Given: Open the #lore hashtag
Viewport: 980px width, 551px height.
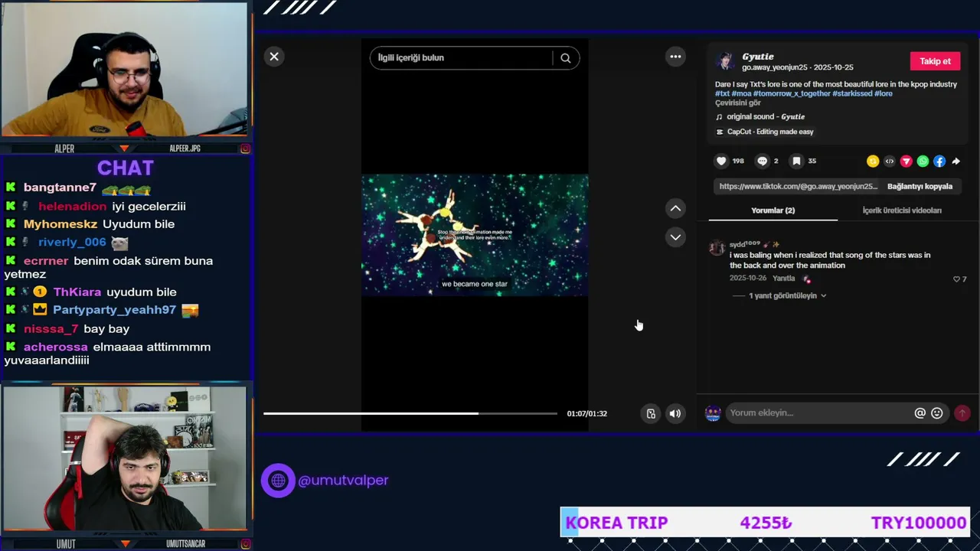Looking at the screenshot, I should coord(884,93).
